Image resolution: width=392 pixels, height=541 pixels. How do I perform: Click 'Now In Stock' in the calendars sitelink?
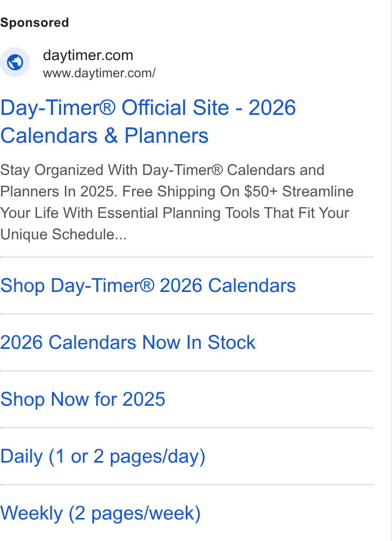pyautogui.click(x=199, y=342)
